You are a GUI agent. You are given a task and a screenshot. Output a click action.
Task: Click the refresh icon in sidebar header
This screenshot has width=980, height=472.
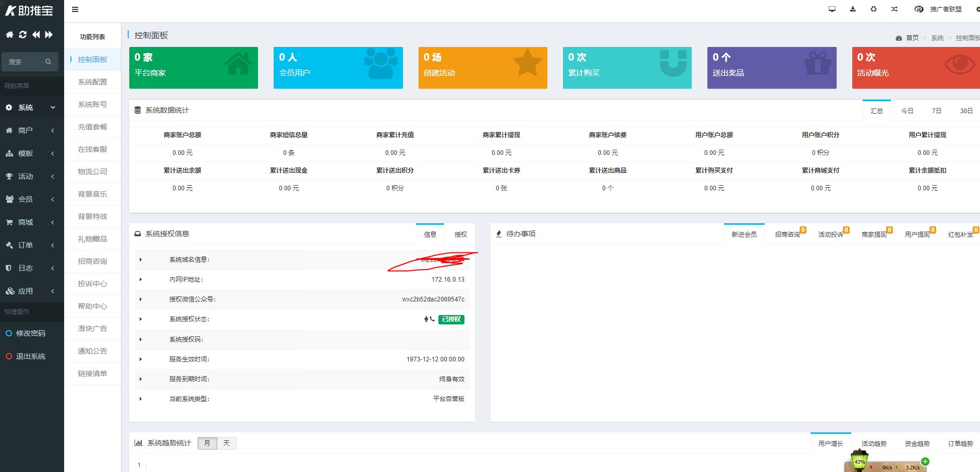point(22,34)
